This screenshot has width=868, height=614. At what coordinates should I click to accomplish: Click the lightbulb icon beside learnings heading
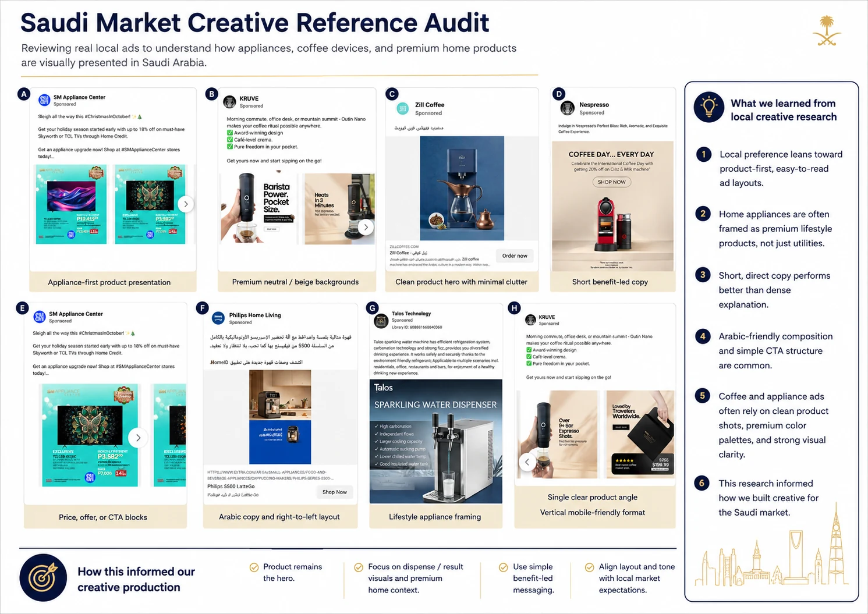point(709,107)
